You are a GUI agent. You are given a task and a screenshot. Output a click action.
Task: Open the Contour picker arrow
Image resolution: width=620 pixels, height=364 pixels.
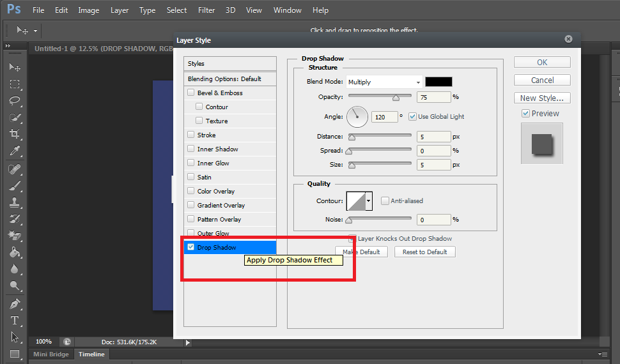(x=369, y=201)
